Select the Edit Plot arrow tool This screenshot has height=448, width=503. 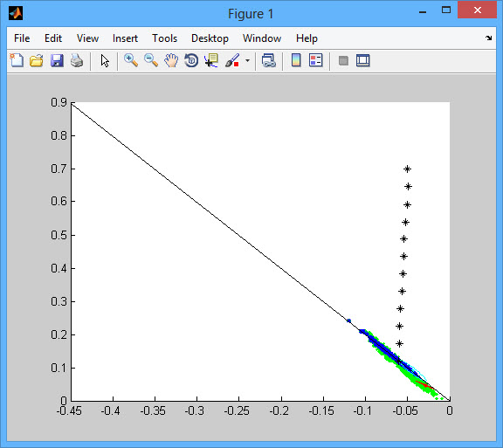click(105, 60)
